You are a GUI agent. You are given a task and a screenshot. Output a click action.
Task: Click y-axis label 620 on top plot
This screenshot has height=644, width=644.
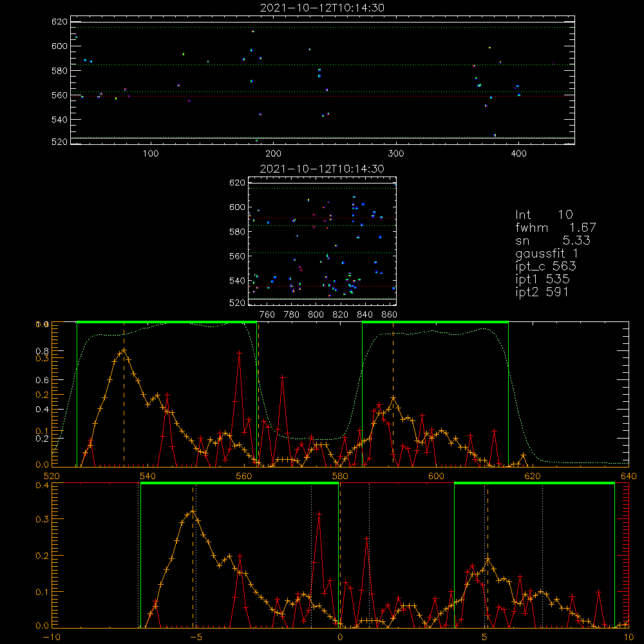[x=59, y=22]
